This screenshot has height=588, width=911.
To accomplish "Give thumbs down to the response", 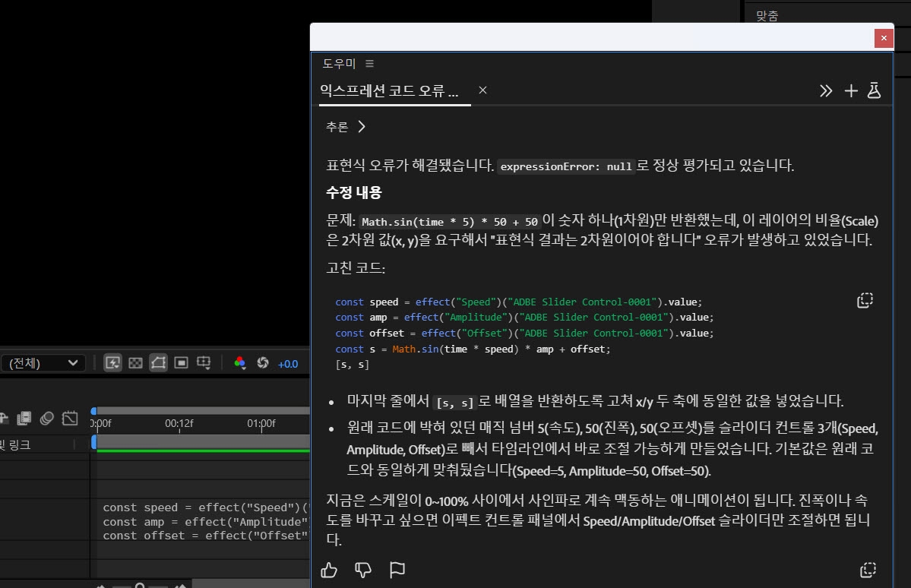I will (x=363, y=570).
